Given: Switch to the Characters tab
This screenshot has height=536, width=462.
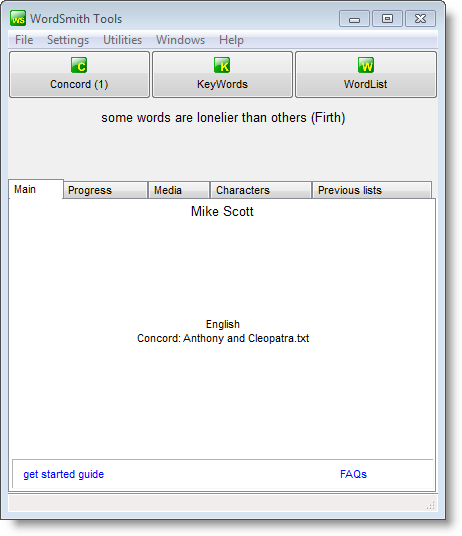Looking at the screenshot, I should click(261, 190).
